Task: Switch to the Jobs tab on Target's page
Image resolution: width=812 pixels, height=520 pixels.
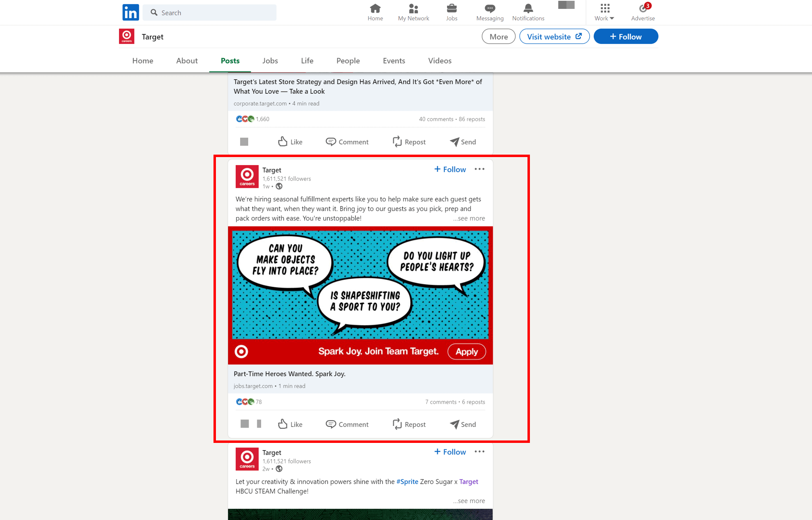Action: coord(270,61)
